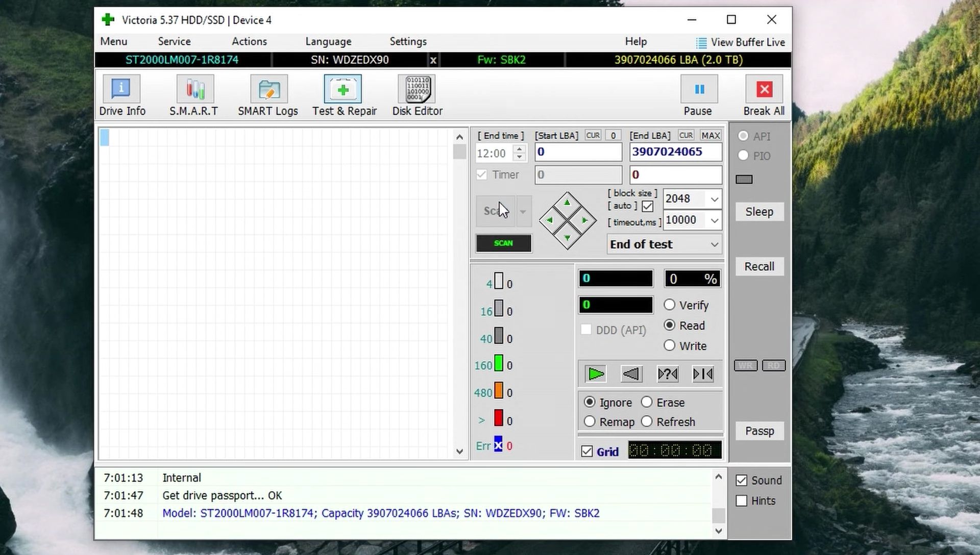Click the small gray indicator below PIO
The width and height of the screenshot is (980, 555).
pyautogui.click(x=744, y=179)
